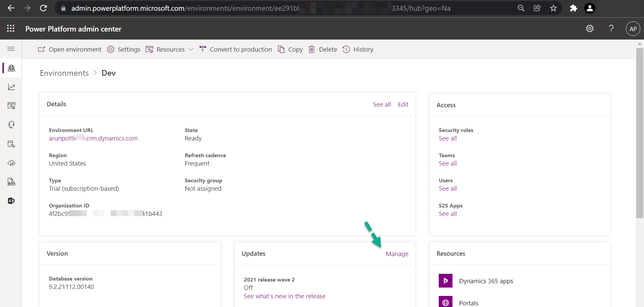Click the Security group value Not assigned

(x=203, y=188)
